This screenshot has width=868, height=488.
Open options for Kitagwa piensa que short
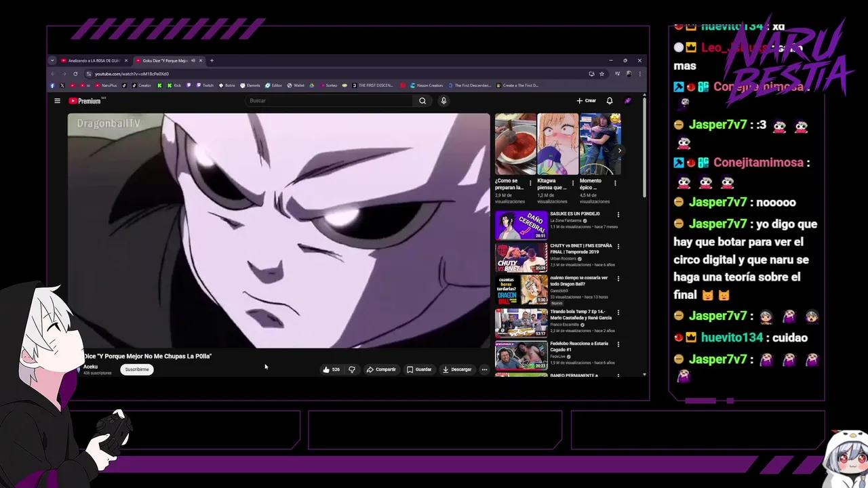573,182
